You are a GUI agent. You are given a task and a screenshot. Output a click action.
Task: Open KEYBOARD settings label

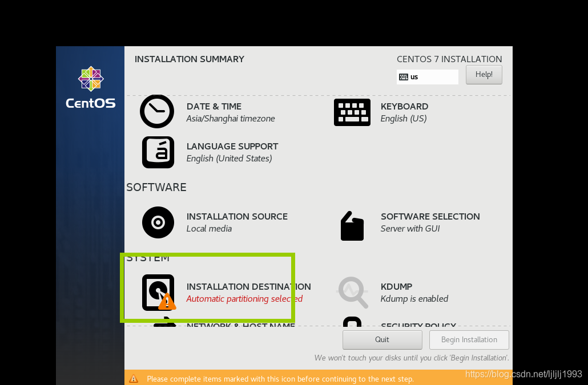click(x=404, y=106)
